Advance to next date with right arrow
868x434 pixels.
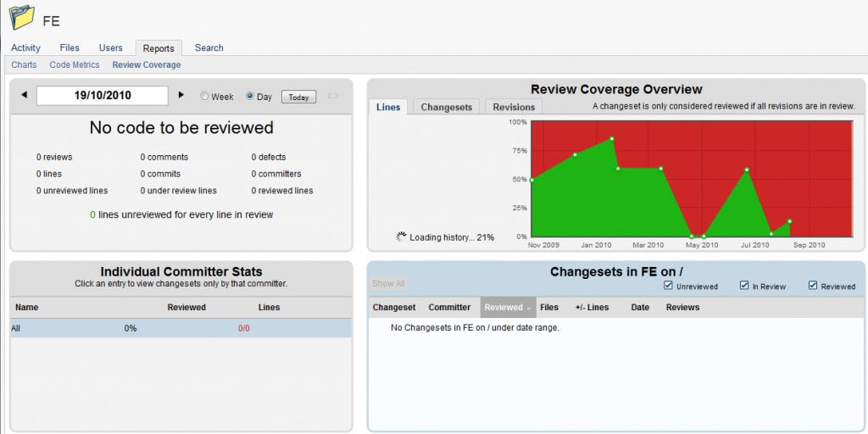tap(181, 95)
